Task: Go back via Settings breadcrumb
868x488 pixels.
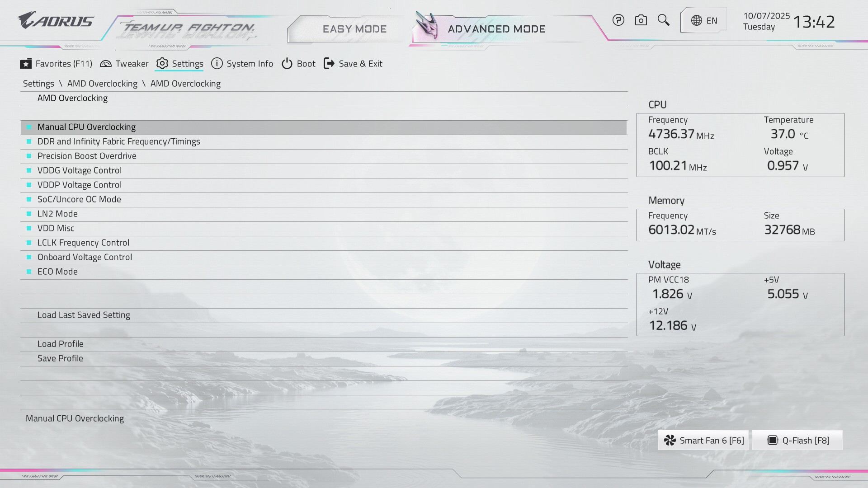Action: [x=38, y=84]
